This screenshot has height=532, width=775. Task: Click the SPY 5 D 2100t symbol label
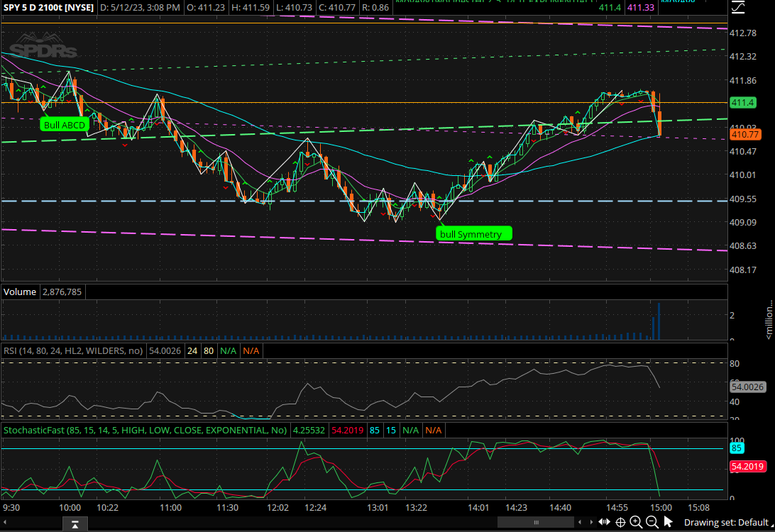point(48,8)
